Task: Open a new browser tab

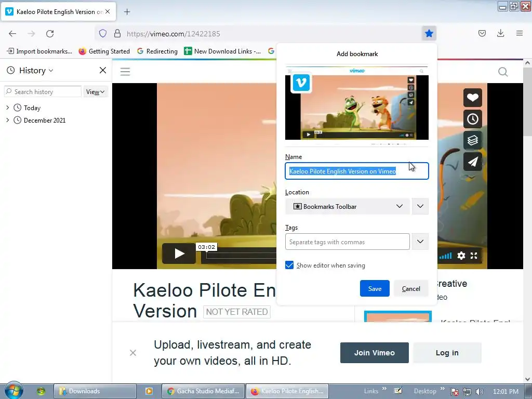Action: [127, 12]
